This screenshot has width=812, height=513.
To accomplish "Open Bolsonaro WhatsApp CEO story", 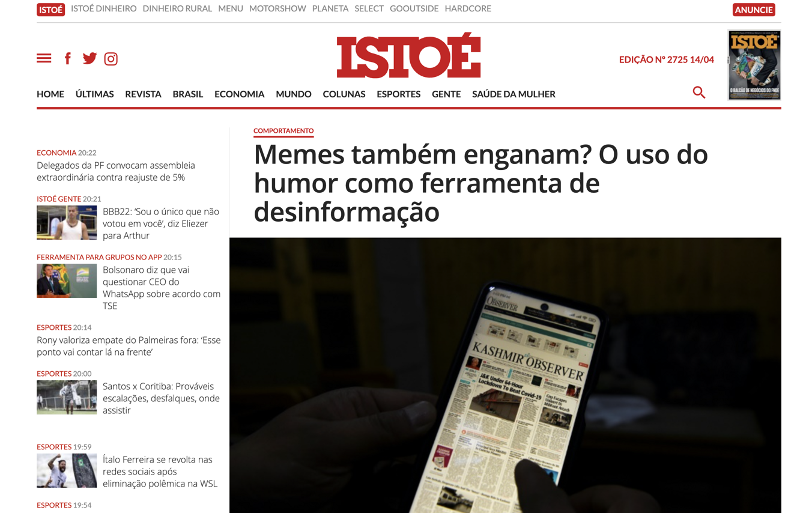I will pyautogui.click(x=162, y=288).
